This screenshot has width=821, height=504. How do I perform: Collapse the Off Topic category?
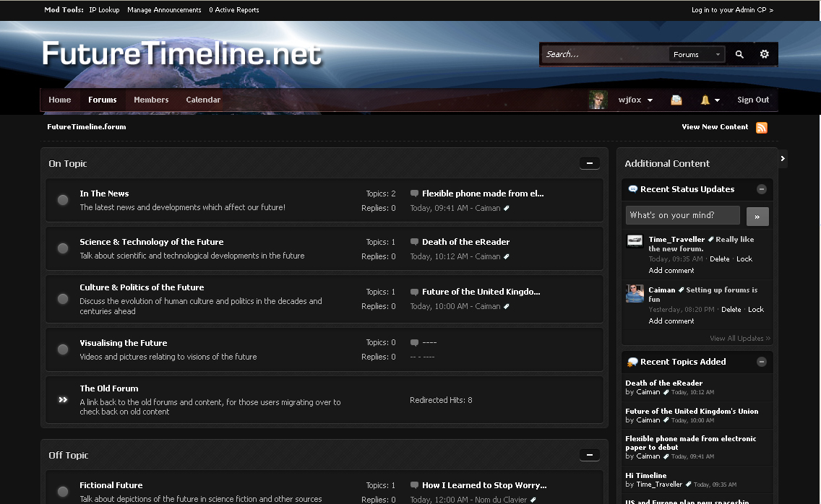(590, 455)
